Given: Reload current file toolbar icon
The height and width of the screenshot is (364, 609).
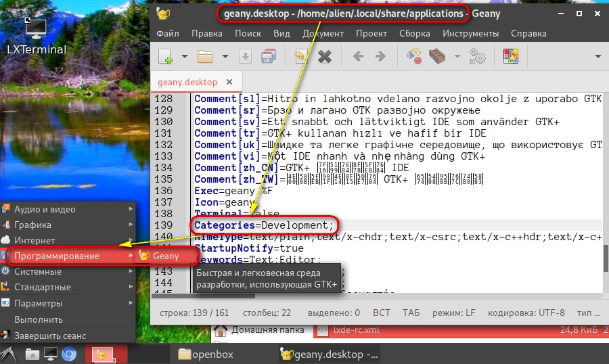Looking at the screenshot, I should [x=300, y=56].
